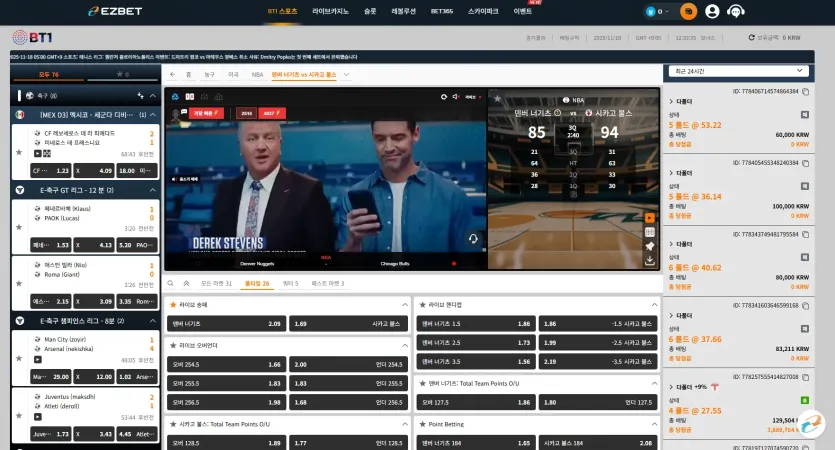This screenshot has height=450, width=835.
Task: Click the orange video stream icon on scoreboard
Action: click(650, 218)
